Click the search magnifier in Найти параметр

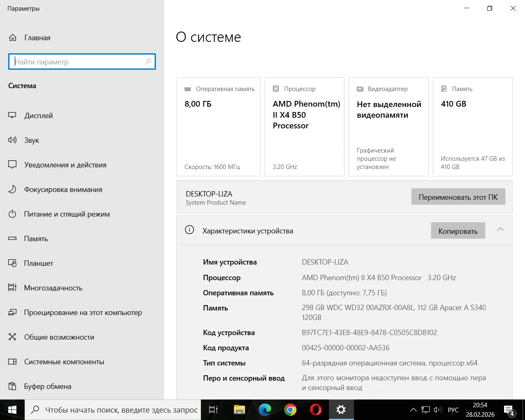(148, 62)
